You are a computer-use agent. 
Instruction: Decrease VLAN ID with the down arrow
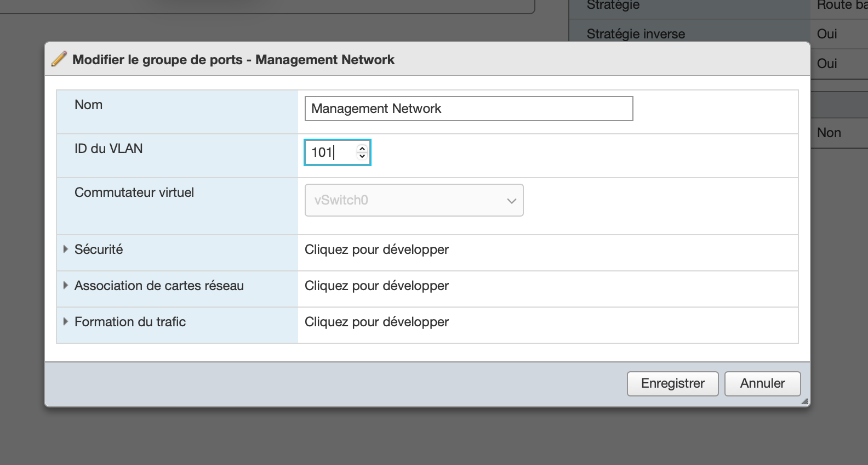tap(362, 156)
